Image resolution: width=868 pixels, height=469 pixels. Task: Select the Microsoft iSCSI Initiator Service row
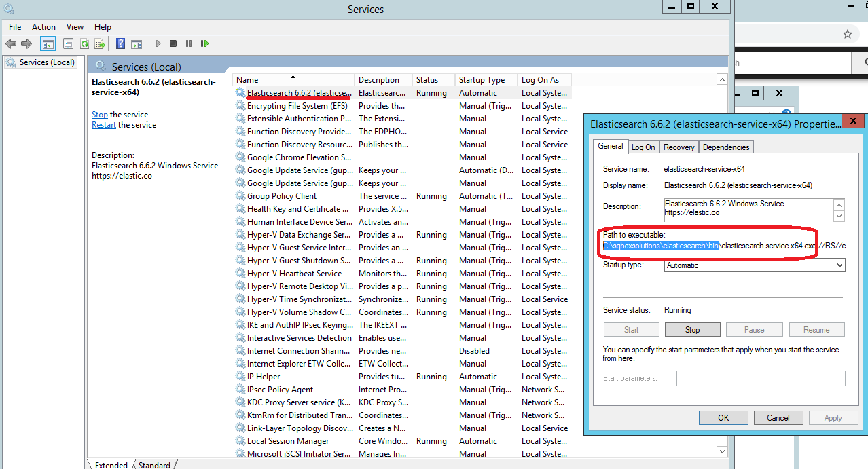pyautogui.click(x=403, y=453)
